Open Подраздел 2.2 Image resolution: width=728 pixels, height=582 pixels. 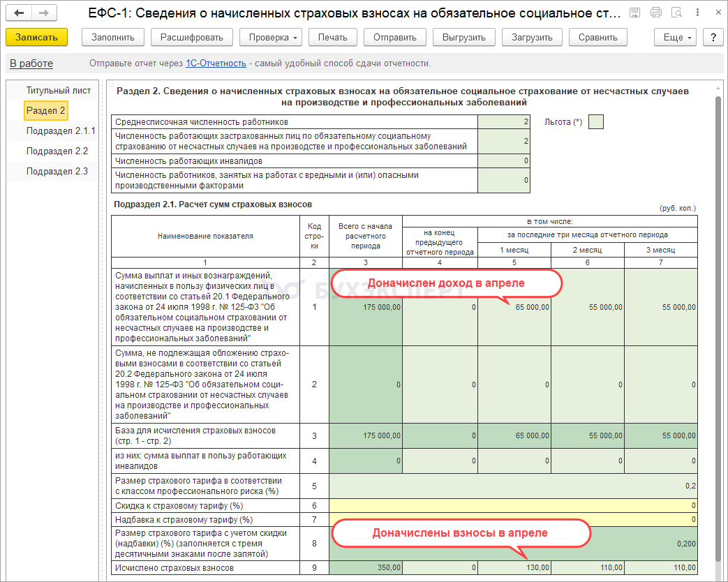point(57,151)
